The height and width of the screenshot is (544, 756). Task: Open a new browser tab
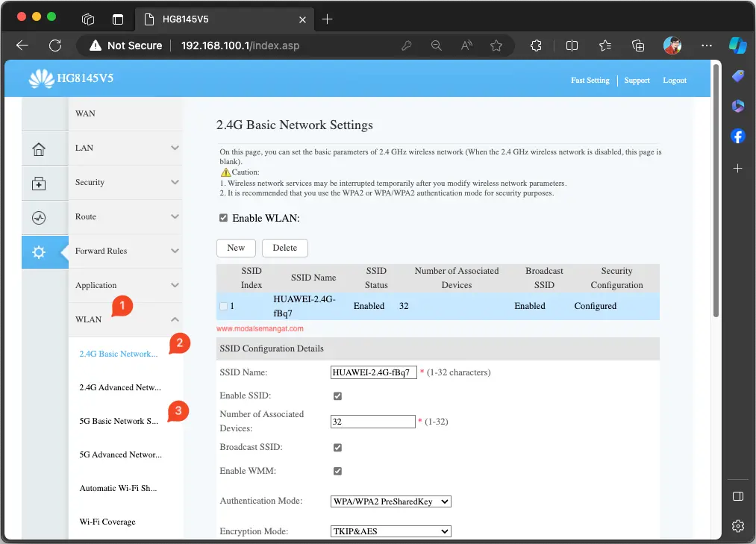pos(327,19)
